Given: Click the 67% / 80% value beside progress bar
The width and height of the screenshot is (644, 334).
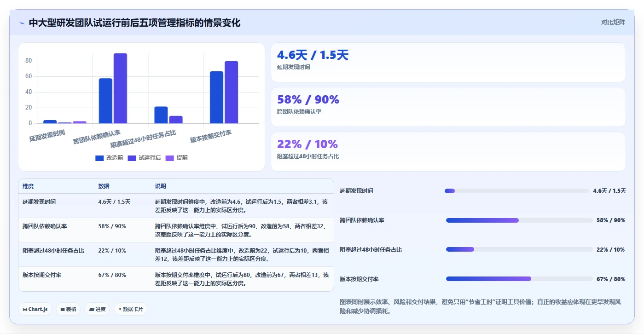Looking at the screenshot, I should (x=611, y=279).
